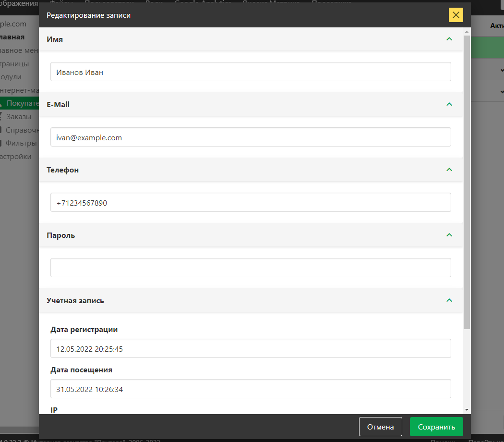Select the Имя section header bar
This screenshot has width=504, height=442.
pyautogui.click(x=240, y=39)
